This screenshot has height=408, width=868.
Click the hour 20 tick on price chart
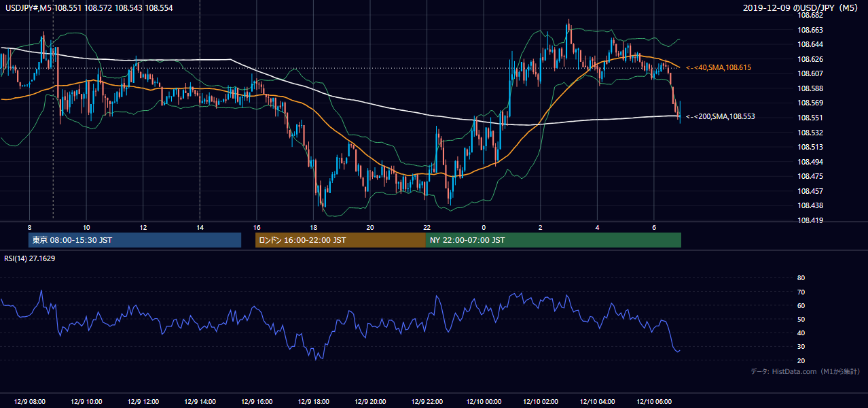369,227
